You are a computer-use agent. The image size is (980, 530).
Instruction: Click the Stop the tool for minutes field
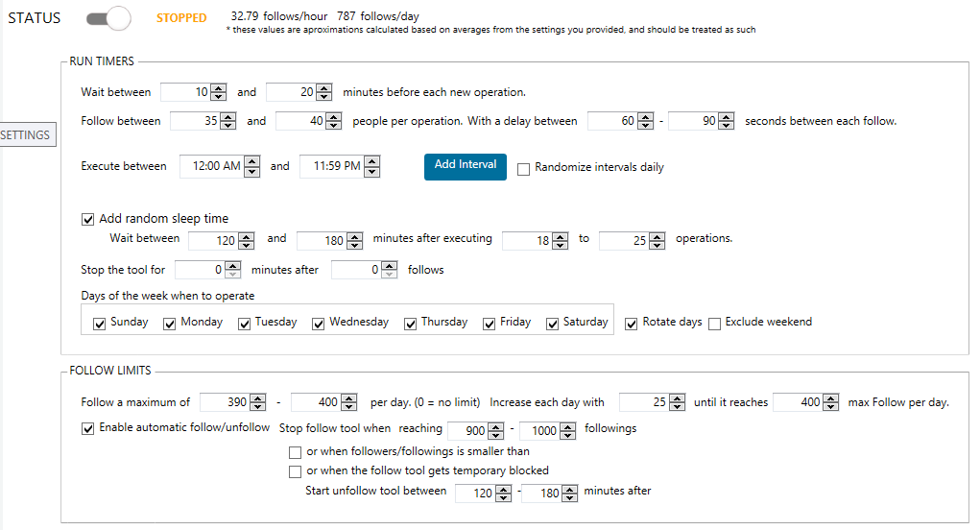[200, 270]
